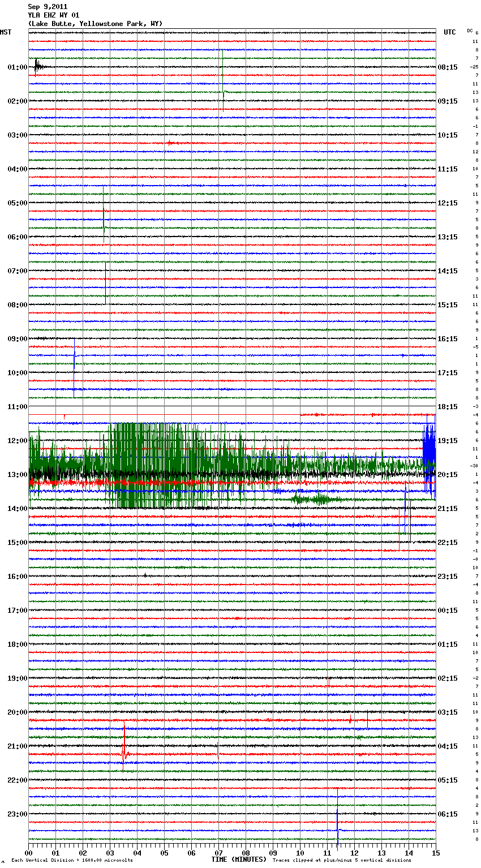Image resolution: width=481 pixels, height=868 pixels.
Task: Click the '08:15' UTC time label
Action: pyautogui.click(x=448, y=67)
